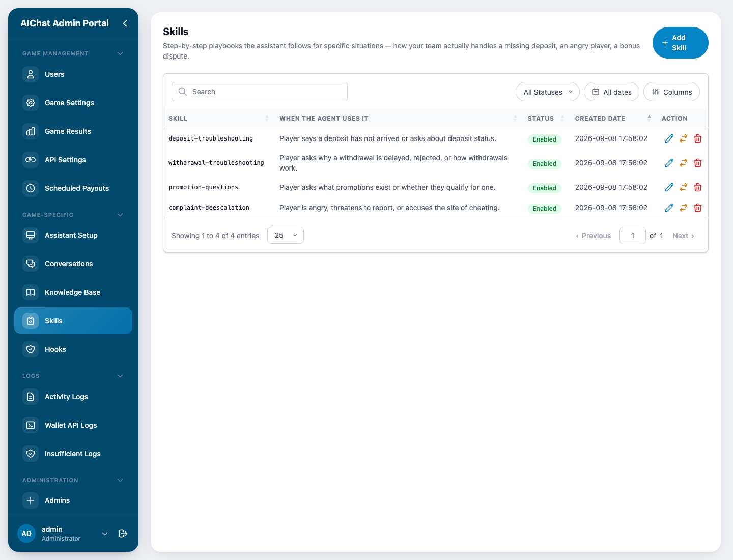The image size is (733, 560).
Task: Sort table by Created Date header
Action: click(613, 118)
